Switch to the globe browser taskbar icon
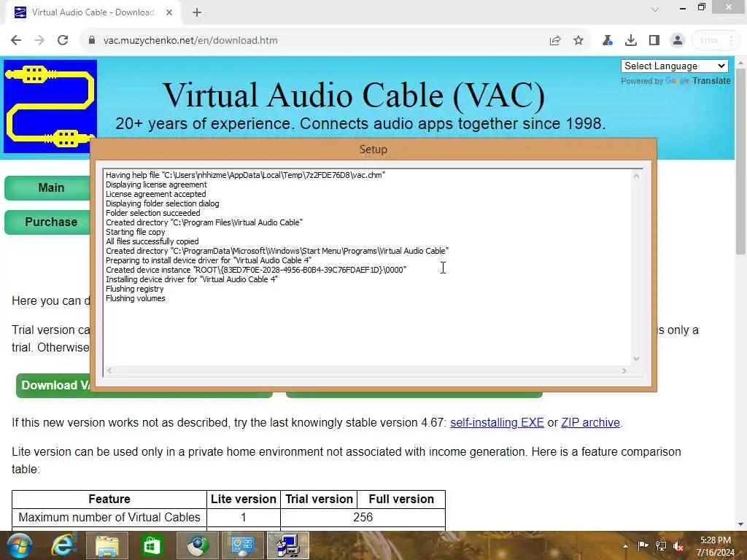The height and width of the screenshot is (560, 747). point(197,545)
